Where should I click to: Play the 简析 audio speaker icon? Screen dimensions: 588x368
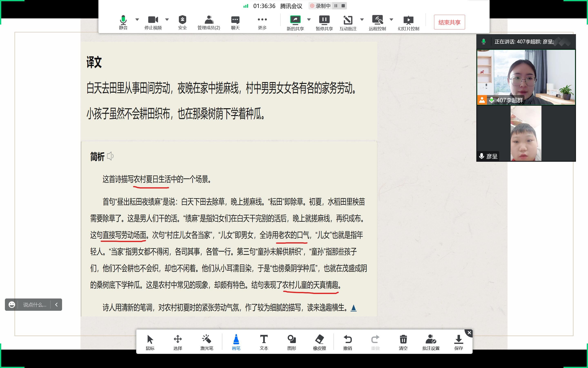point(110,156)
